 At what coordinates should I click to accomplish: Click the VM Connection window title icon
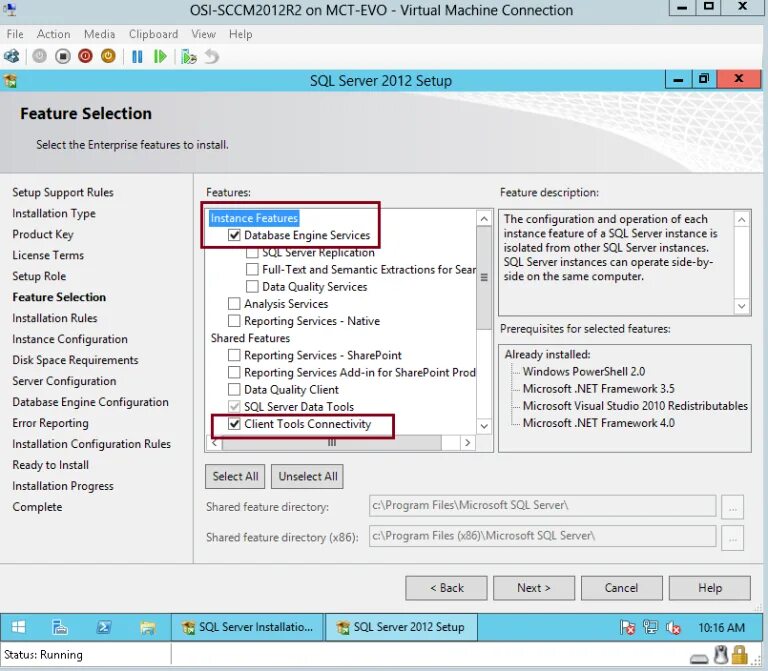9,9
